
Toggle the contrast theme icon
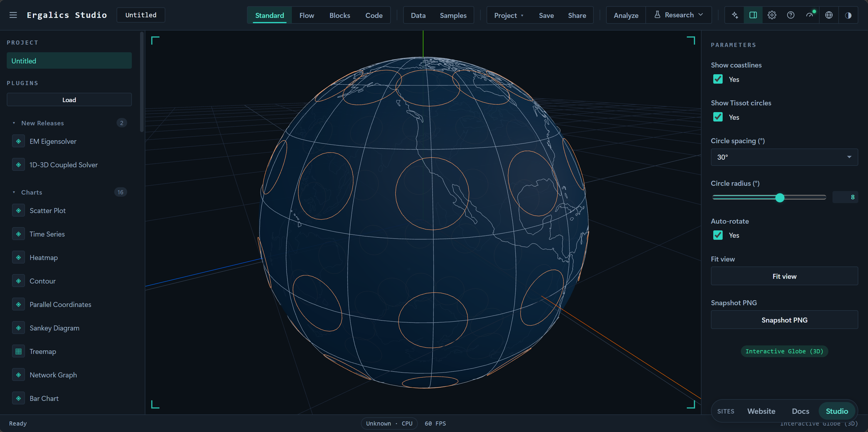coord(848,15)
